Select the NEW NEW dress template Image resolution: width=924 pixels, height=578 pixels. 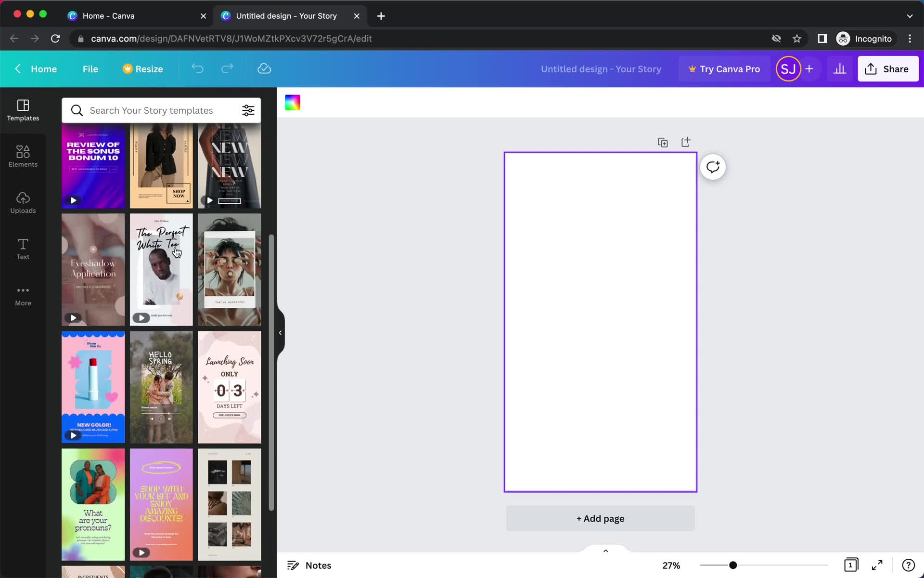tap(229, 166)
